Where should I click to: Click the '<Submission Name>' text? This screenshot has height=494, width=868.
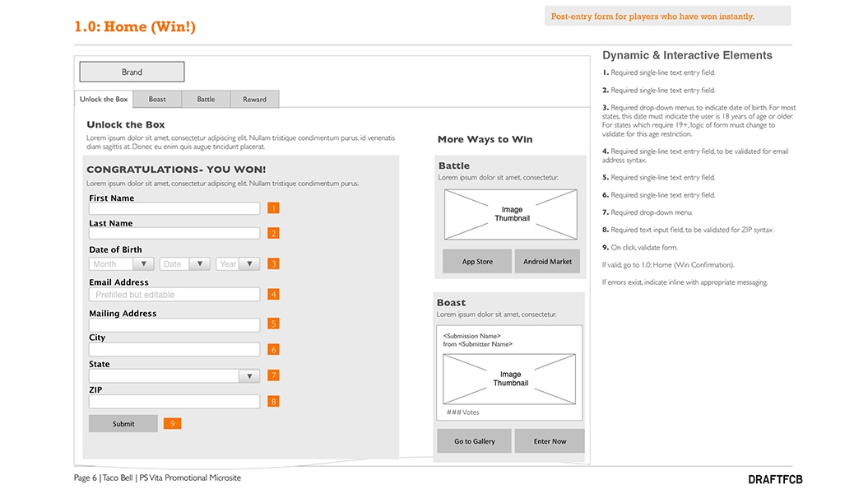(471, 336)
